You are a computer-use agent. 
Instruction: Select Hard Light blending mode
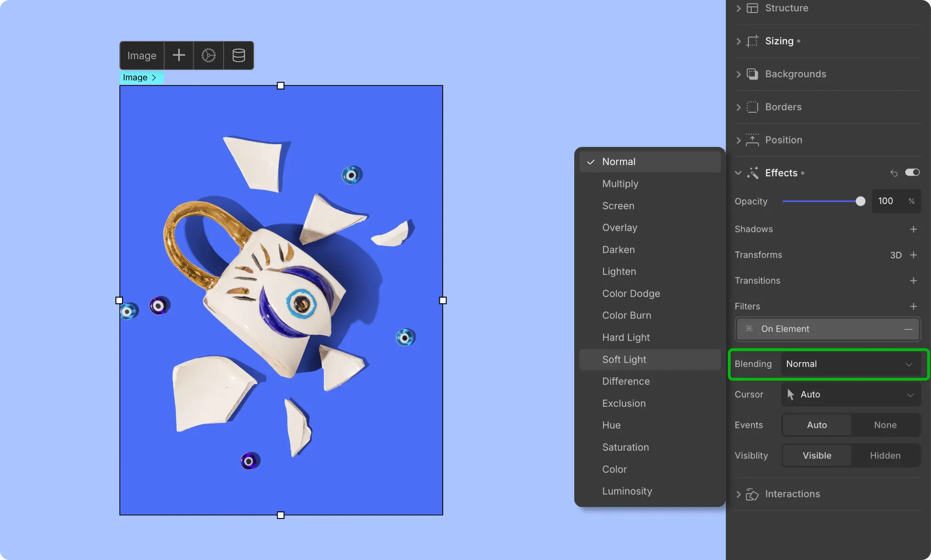(650, 337)
